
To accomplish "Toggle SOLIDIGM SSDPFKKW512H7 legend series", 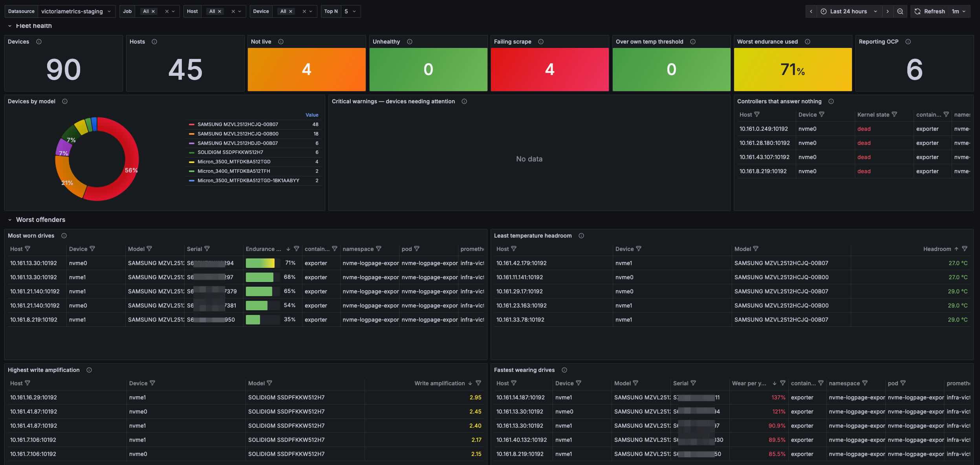I will (230, 152).
